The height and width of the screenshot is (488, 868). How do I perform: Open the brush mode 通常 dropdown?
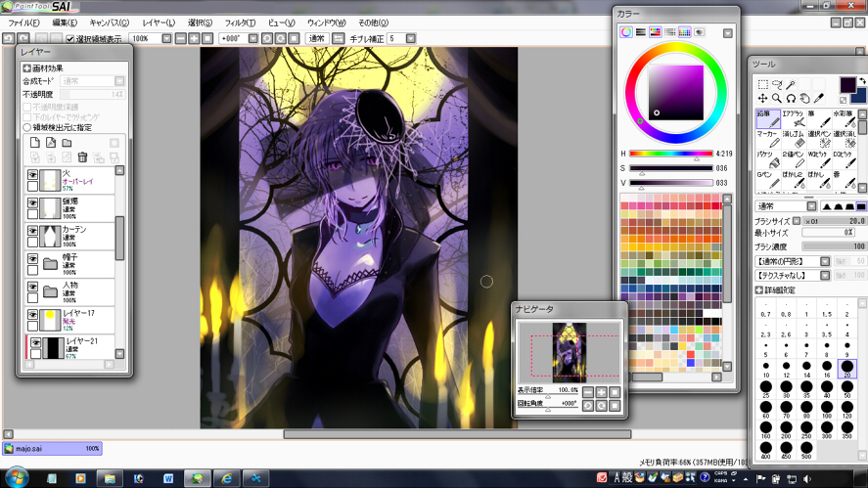click(x=811, y=206)
